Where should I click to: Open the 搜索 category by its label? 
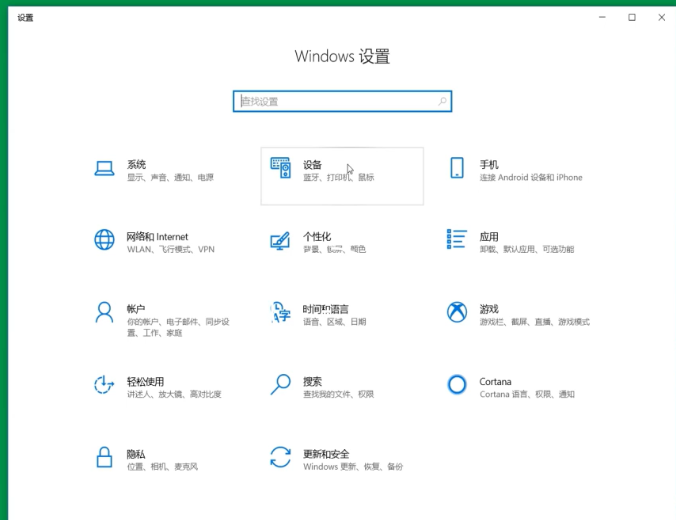pyautogui.click(x=312, y=381)
